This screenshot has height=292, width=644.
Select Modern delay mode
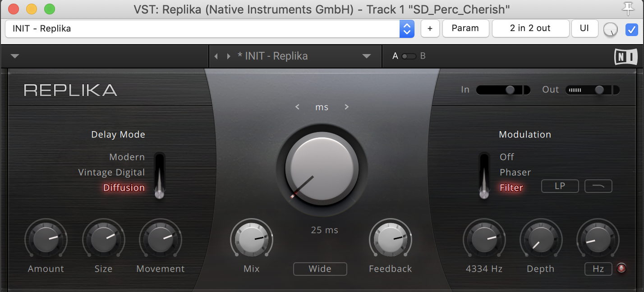(x=127, y=157)
